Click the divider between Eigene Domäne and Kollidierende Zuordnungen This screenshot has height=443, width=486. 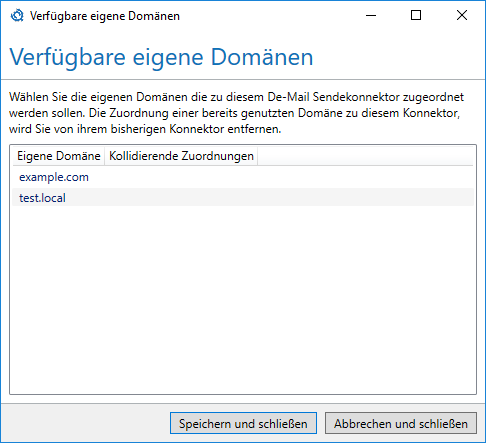pyautogui.click(x=105, y=156)
